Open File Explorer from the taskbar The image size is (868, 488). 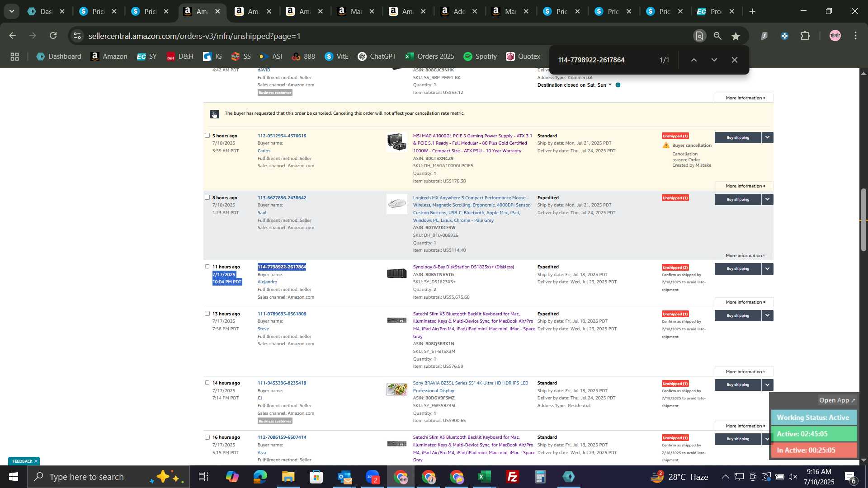(x=288, y=477)
